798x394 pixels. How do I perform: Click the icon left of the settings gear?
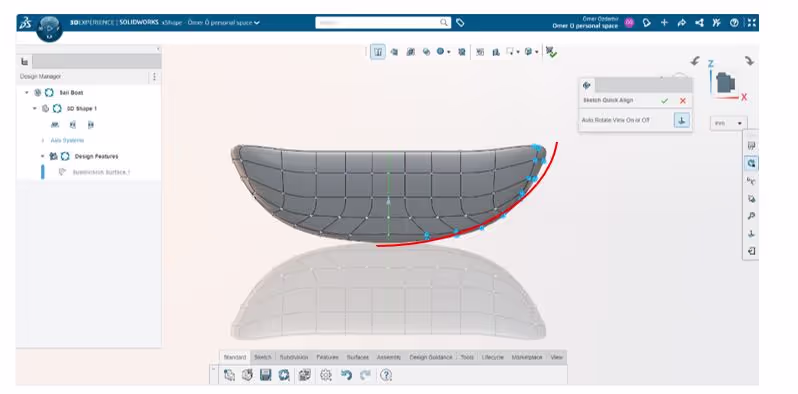304,375
